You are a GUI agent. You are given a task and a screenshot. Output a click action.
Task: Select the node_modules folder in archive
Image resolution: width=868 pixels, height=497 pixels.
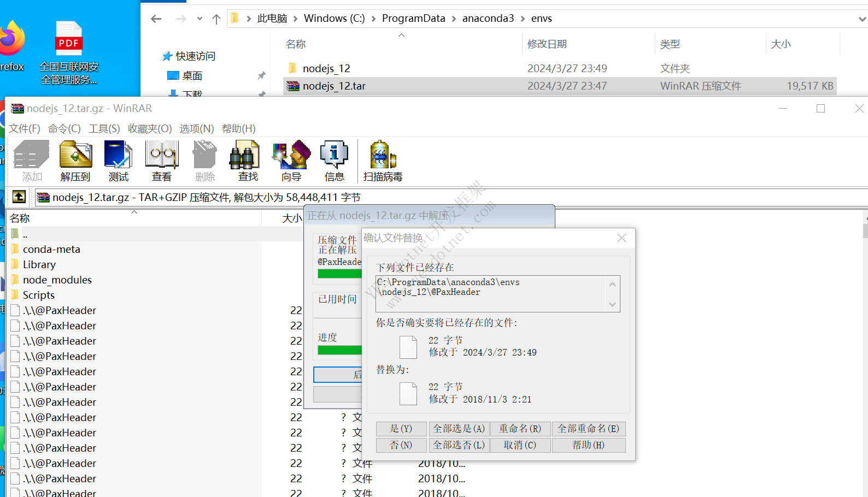point(57,280)
